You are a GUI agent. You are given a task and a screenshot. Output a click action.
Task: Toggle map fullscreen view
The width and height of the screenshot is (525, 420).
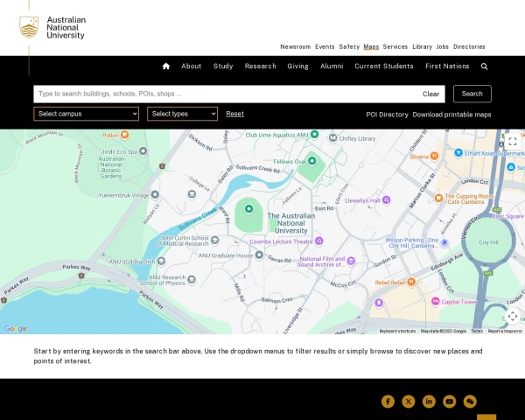tap(512, 141)
